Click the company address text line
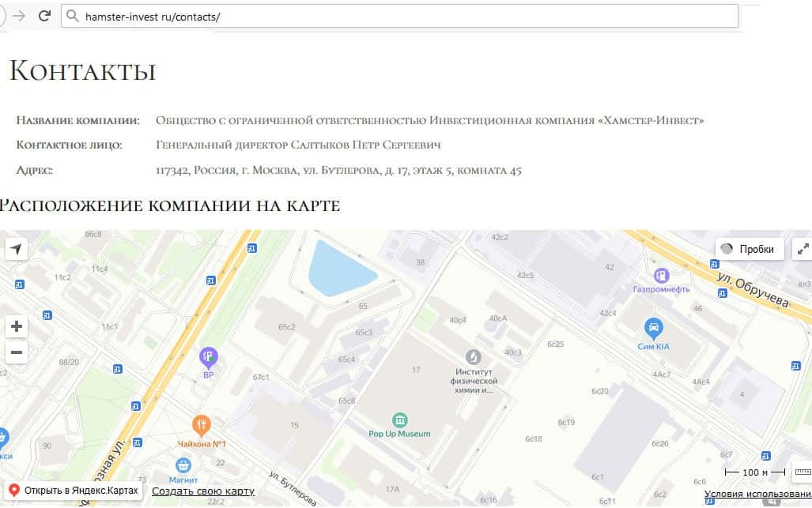Viewport: 812px width, 508px height. [x=338, y=170]
